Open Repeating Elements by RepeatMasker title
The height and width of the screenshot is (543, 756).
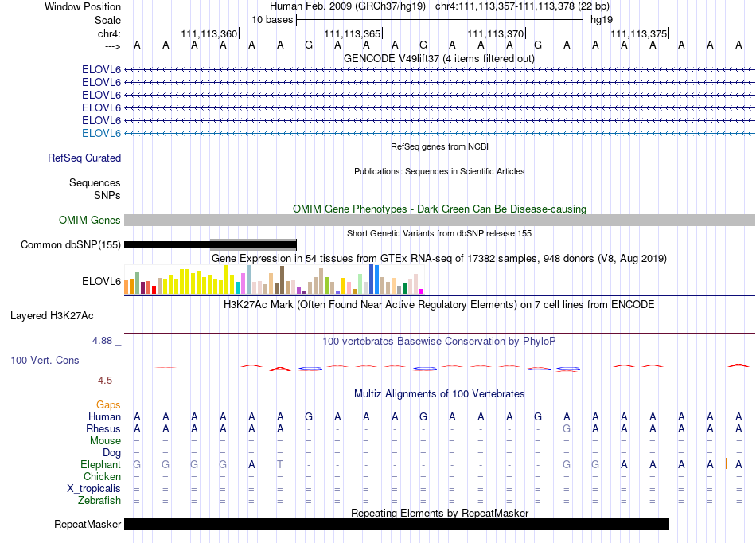click(x=439, y=513)
